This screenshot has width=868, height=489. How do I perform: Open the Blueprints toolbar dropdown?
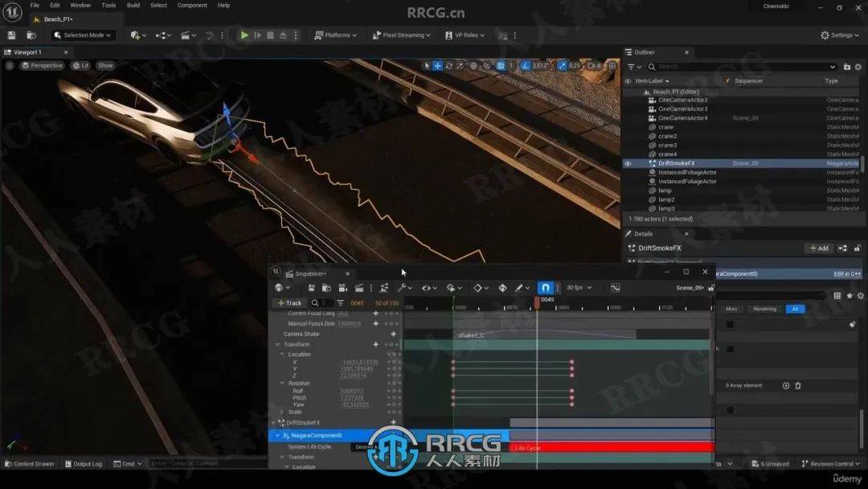coord(162,35)
